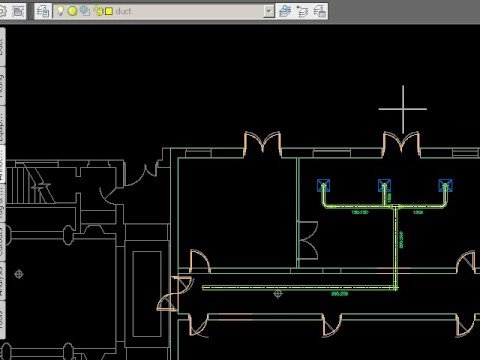Click Make Object's Layer Current icon
480x360 pixels.
tap(285, 11)
